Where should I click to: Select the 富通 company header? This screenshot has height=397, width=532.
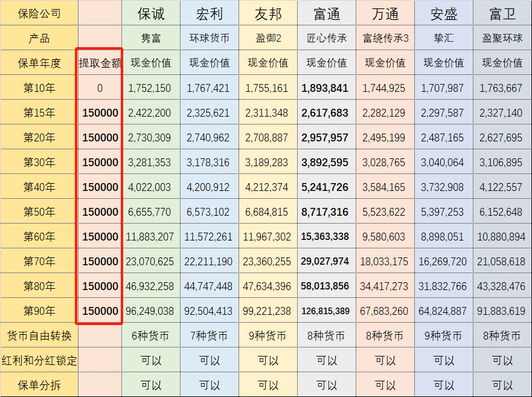pyautogui.click(x=327, y=14)
